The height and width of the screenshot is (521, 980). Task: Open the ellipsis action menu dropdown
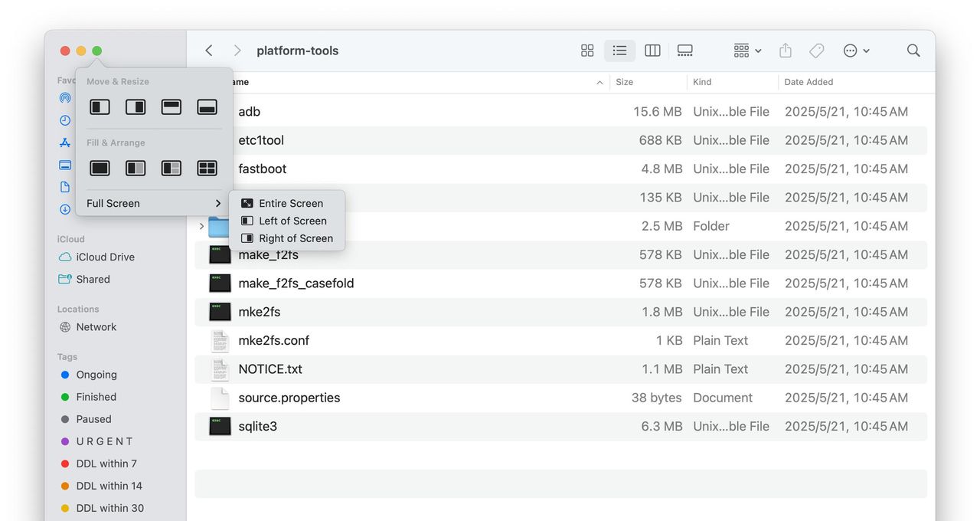[x=856, y=51]
